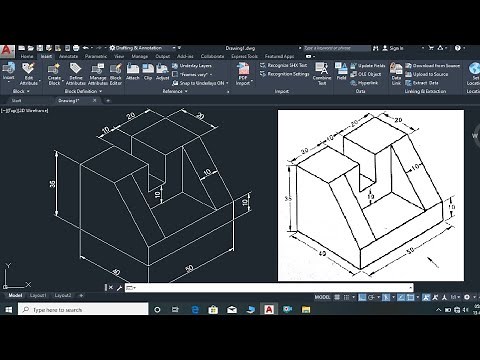This screenshot has width=480, height=360.
Task: Click Download from Source
Action: coord(433,66)
